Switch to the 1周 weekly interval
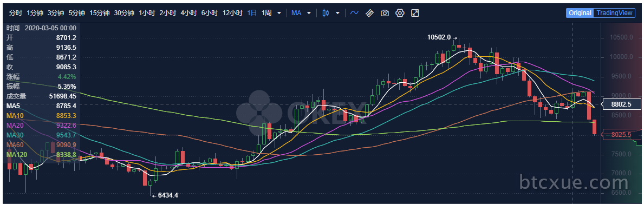Viewport: 644px width, 204px height. coord(266,13)
